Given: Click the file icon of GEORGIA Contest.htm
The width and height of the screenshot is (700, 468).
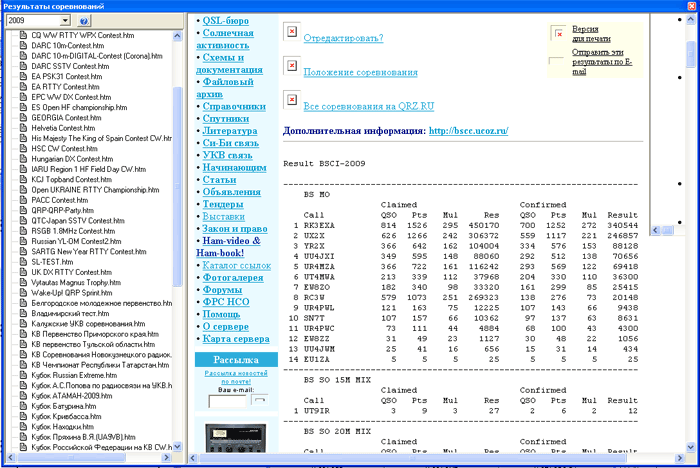Looking at the screenshot, I should (23, 117).
